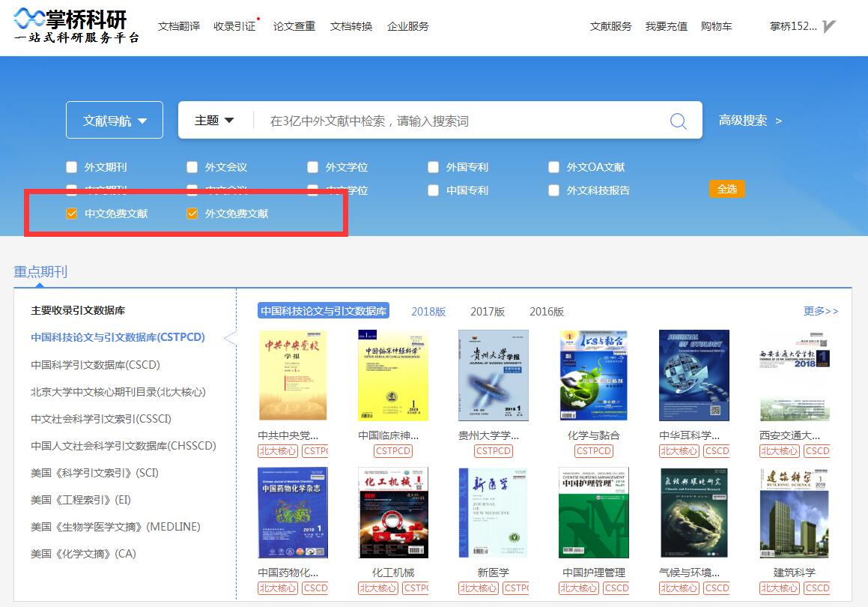Click CSTPCD tag under 贵州大学学报
The height and width of the screenshot is (607, 868).
click(x=494, y=451)
